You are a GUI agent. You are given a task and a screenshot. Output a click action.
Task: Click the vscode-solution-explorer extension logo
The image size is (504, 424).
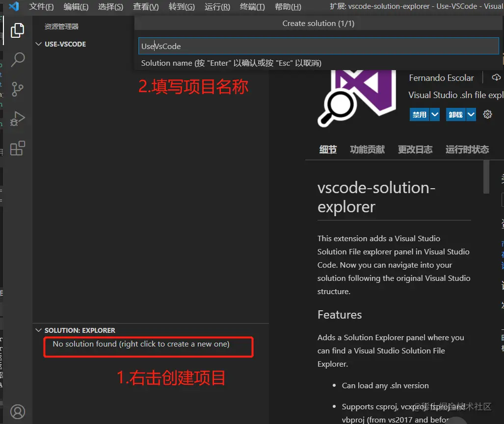pos(357,98)
